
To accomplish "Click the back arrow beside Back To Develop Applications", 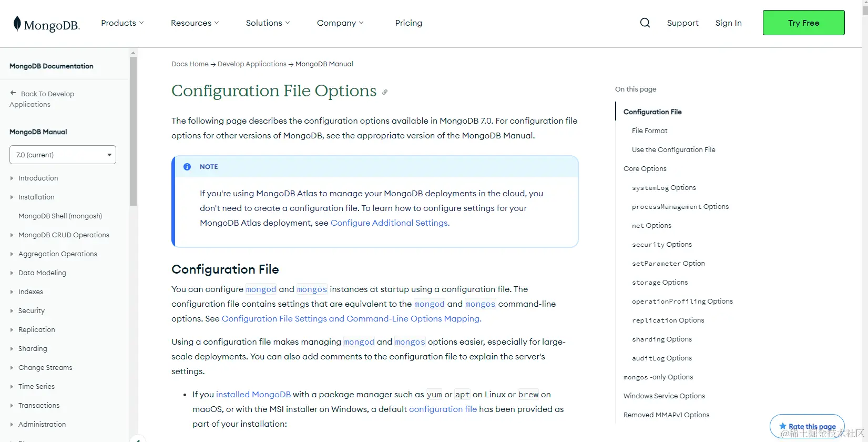I will [x=13, y=93].
